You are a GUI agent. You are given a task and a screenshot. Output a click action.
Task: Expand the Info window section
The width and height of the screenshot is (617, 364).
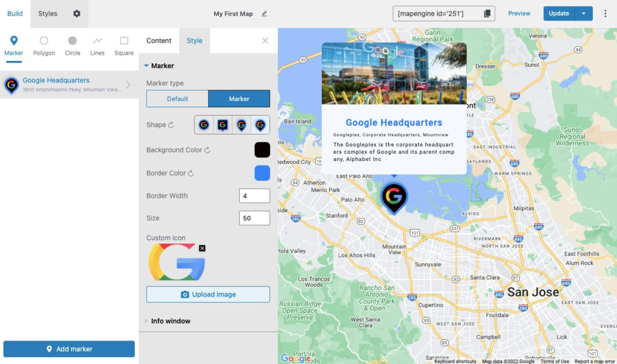coord(146,321)
